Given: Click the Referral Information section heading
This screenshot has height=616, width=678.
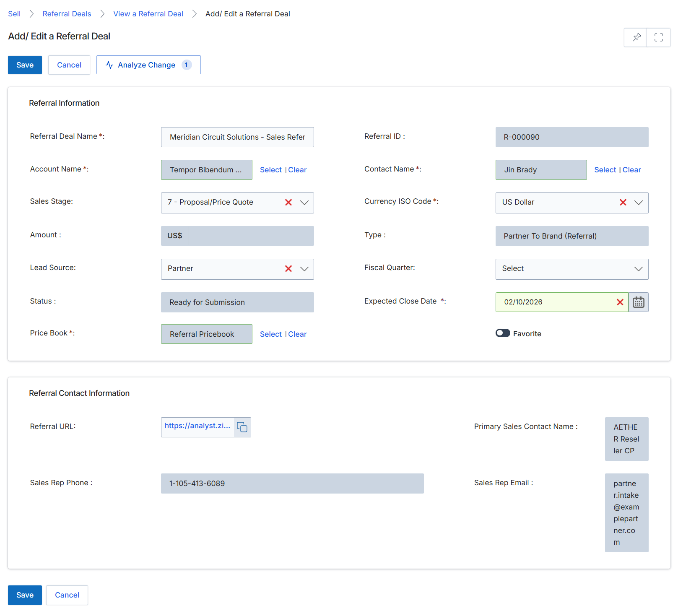Looking at the screenshot, I should [x=64, y=103].
